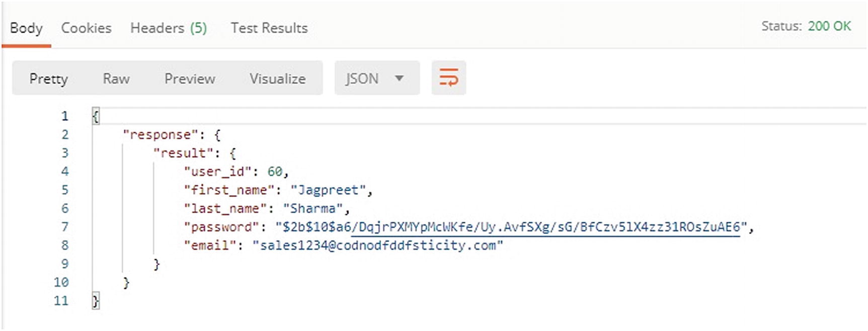The image size is (868, 331).
Task: Select the Headers (5) tab
Action: tap(169, 28)
